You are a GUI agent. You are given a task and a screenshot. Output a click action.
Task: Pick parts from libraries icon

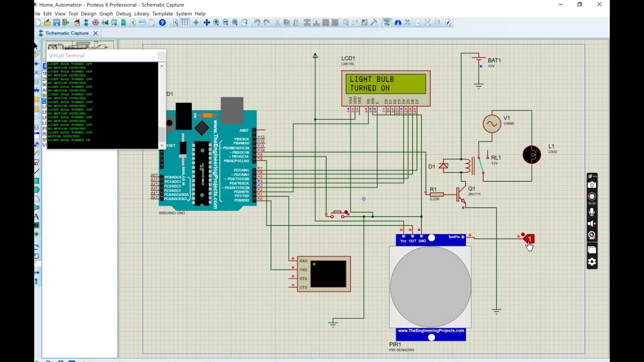point(346,23)
